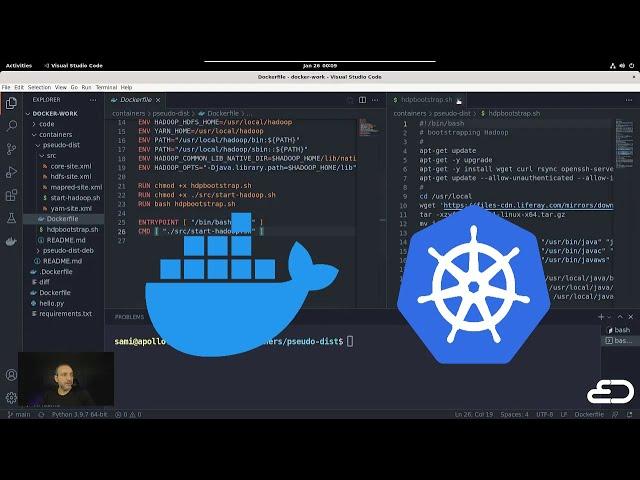Open the Accounts icon in activity bar
Screen dimensions: 640x480
11,375
